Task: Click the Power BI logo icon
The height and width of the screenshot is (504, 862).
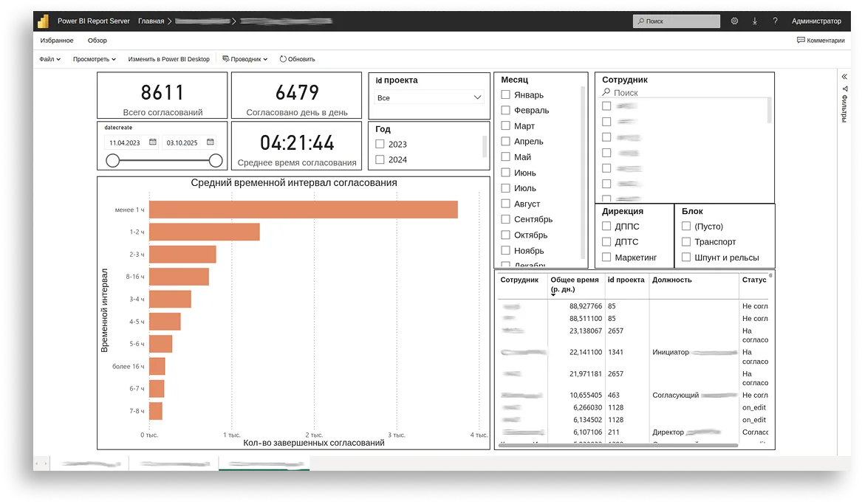Action: 43,21
